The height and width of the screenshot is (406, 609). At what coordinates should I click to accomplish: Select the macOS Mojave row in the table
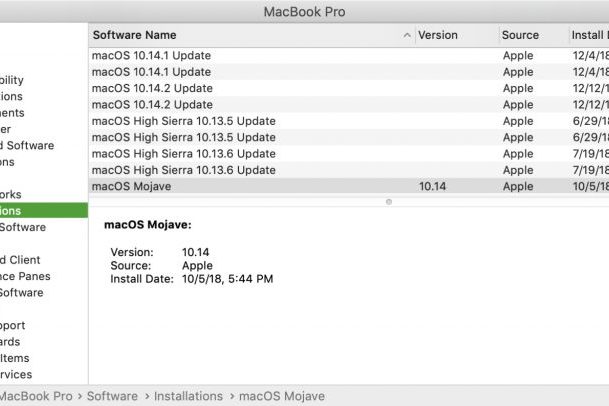[x=250, y=186]
